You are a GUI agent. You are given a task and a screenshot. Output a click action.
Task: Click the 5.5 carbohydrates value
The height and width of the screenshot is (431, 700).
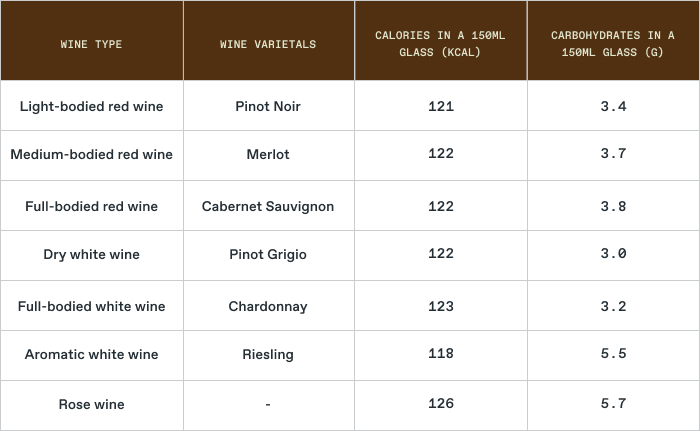pos(613,354)
